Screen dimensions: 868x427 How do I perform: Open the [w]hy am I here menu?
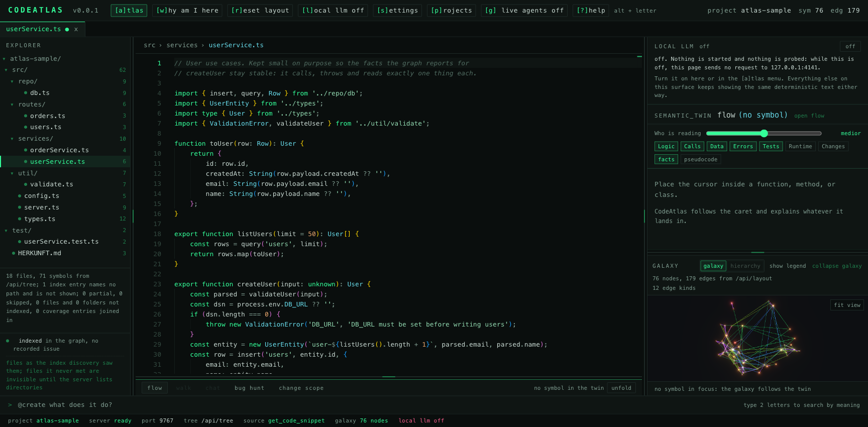187,11
